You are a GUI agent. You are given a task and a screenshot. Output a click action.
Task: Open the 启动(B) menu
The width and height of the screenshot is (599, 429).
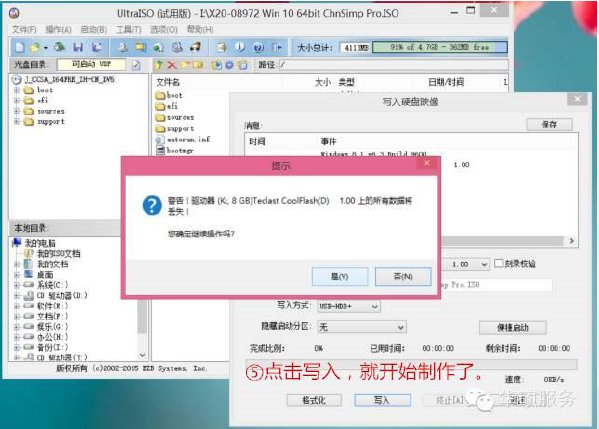pyautogui.click(x=94, y=29)
